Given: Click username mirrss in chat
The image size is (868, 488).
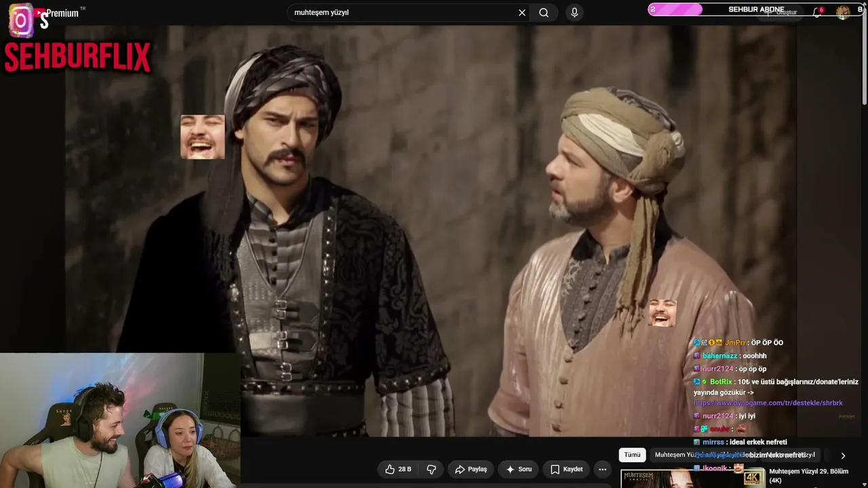Looking at the screenshot, I should [714, 442].
